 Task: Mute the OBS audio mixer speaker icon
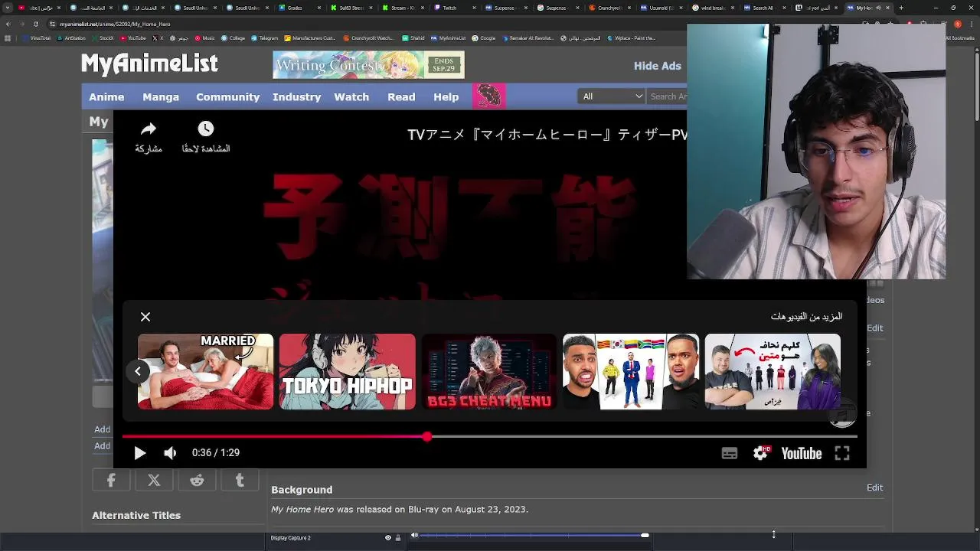[414, 536]
